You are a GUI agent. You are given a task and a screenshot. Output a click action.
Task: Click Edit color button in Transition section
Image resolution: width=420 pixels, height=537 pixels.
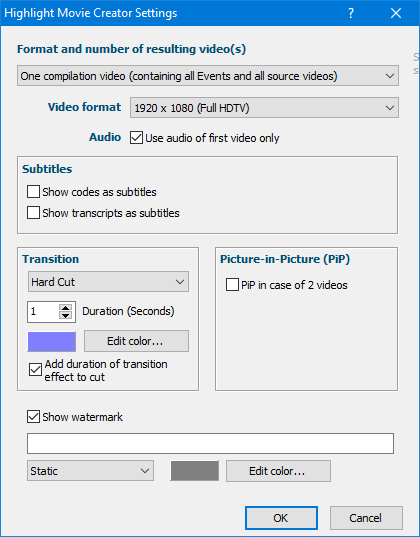point(136,341)
